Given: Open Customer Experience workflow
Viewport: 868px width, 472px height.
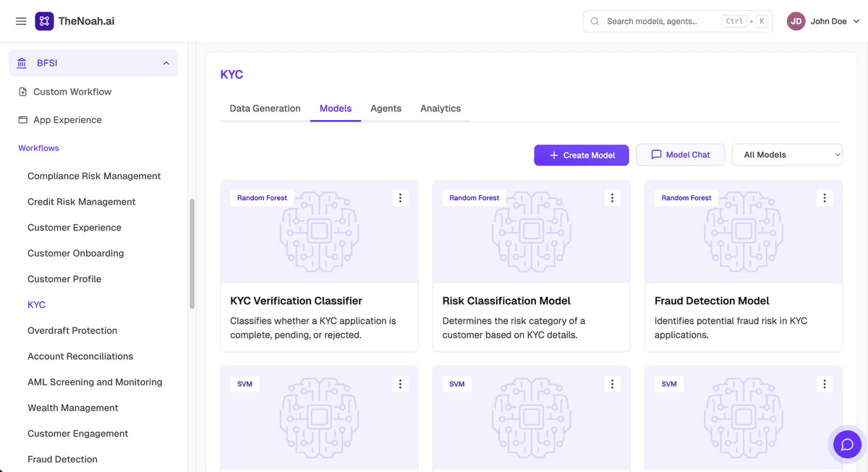Looking at the screenshot, I should [75, 228].
